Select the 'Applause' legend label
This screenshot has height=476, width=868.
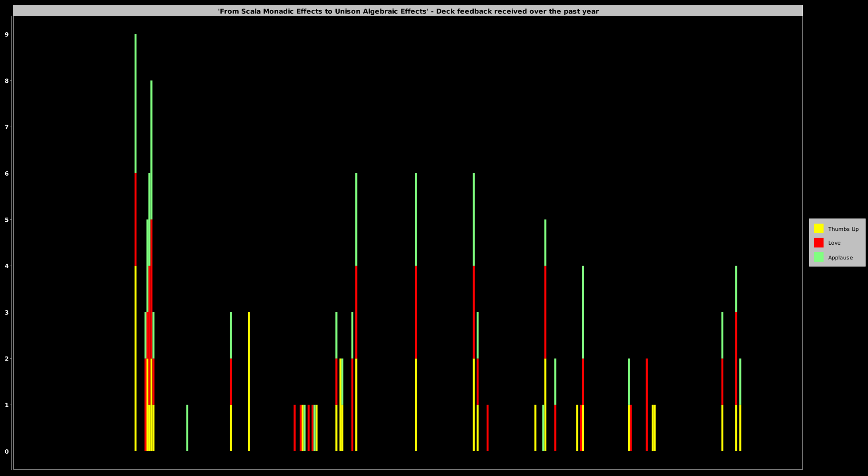point(840,258)
